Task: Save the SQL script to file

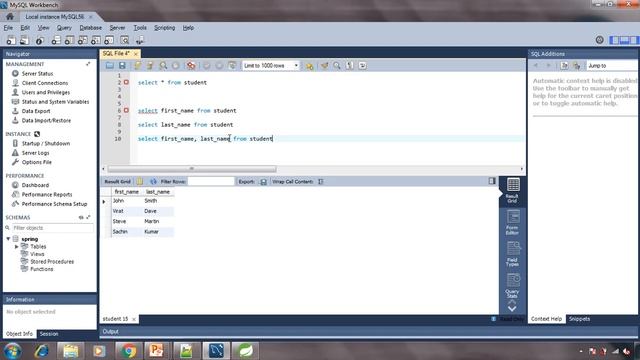Action: pos(122,65)
